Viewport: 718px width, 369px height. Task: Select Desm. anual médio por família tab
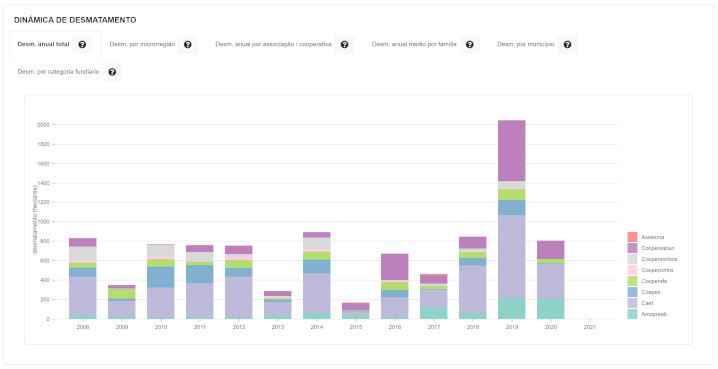[x=414, y=44]
